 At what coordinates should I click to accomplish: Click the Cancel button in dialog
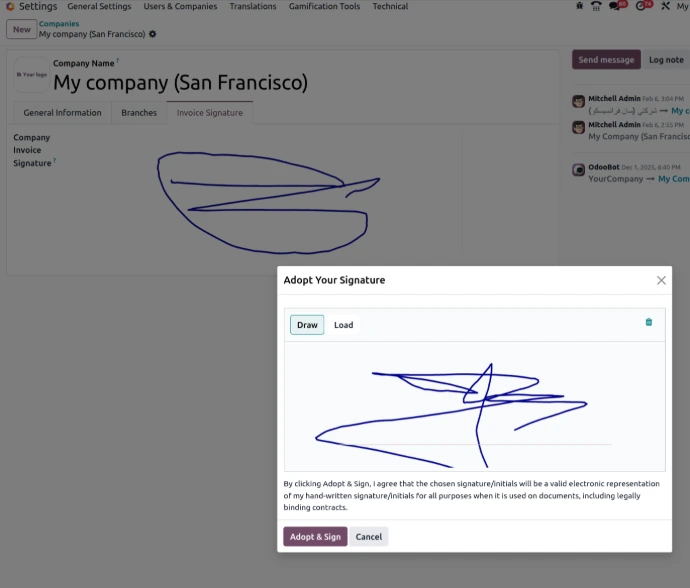pos(369,537)
